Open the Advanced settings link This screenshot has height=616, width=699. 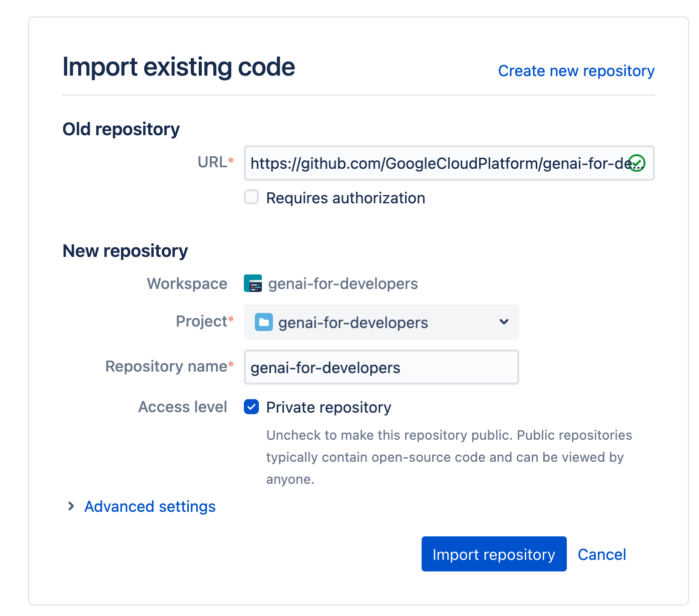(150, 507)
